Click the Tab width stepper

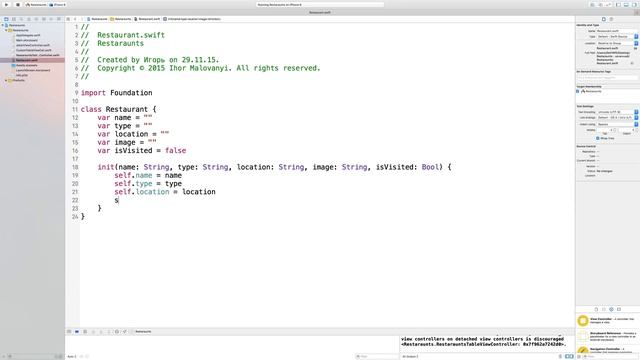pyautogui.click(x=615, y=130)
